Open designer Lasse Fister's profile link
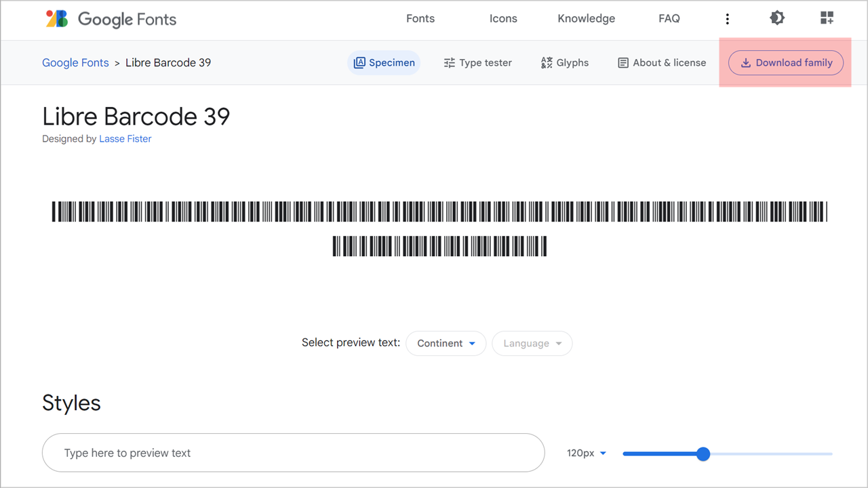 125,139
